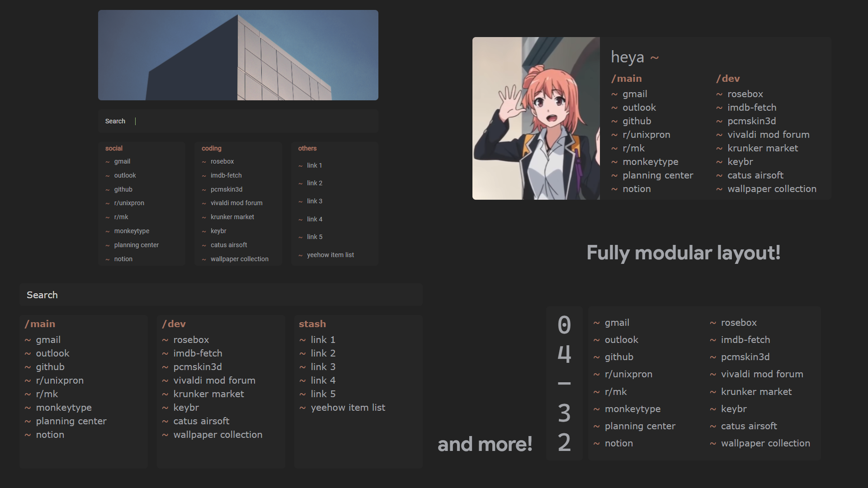The width and height of the screenshot is (868, 488).
Task: Click link 3 in others column
Action: [314, 201]
